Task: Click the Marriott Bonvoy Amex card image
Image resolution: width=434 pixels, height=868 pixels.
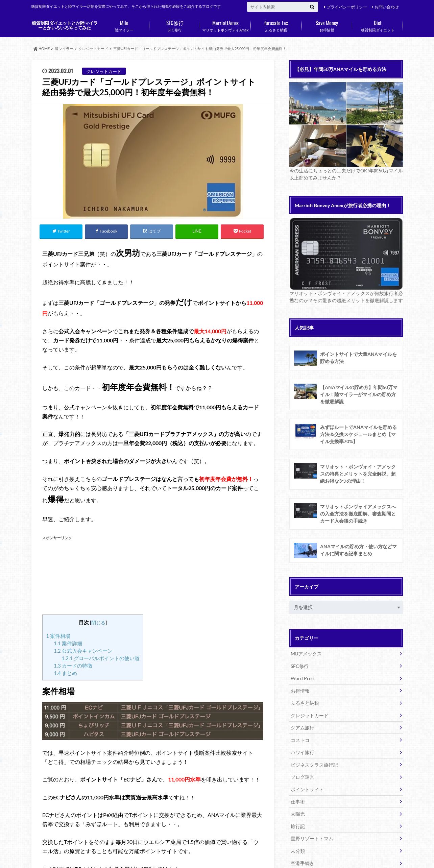Action: [x=346, y=254]
